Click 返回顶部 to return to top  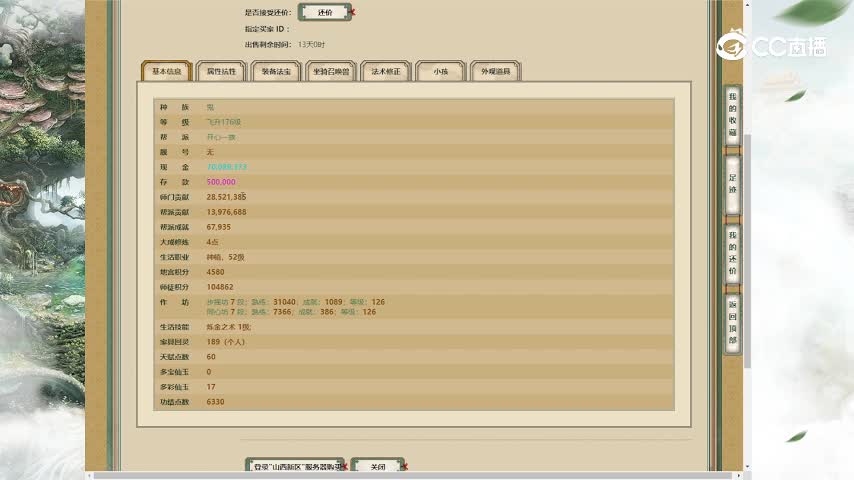[x=732, y=322]
